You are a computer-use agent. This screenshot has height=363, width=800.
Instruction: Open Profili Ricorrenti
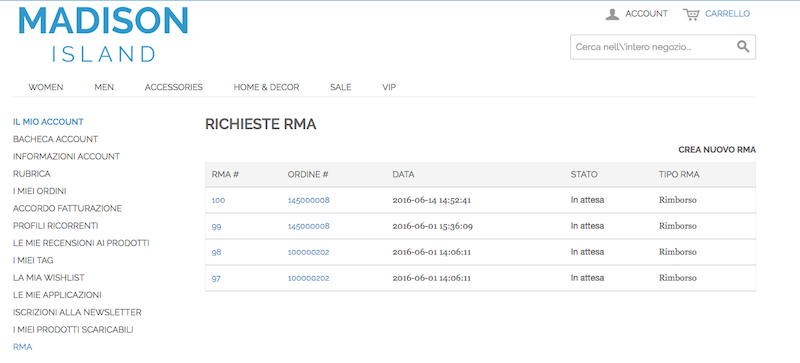56,226
